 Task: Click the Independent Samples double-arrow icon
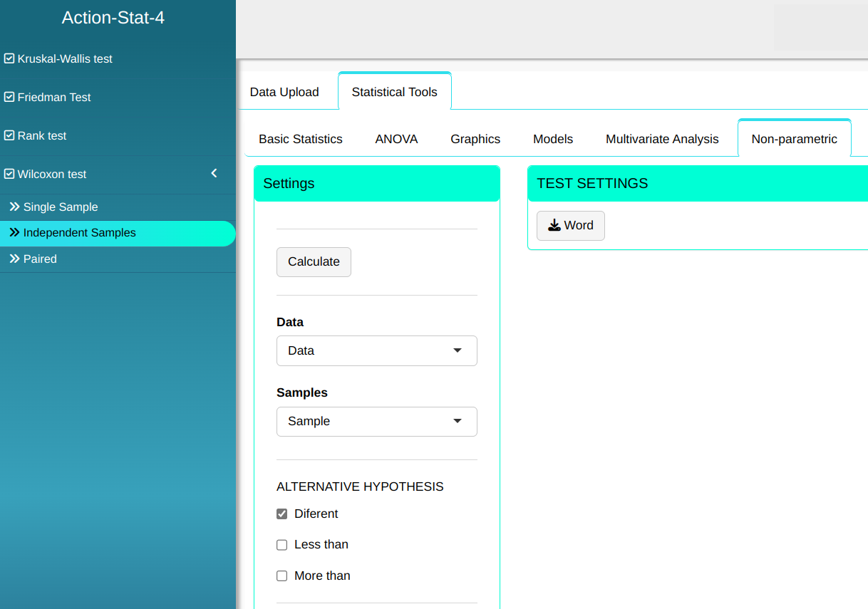coord(14,233)
